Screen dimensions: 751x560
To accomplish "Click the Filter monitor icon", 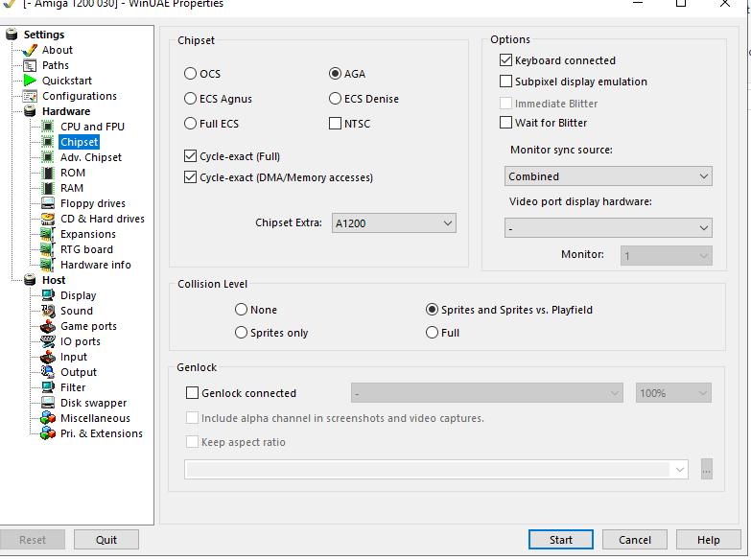I will coord(48,387).
